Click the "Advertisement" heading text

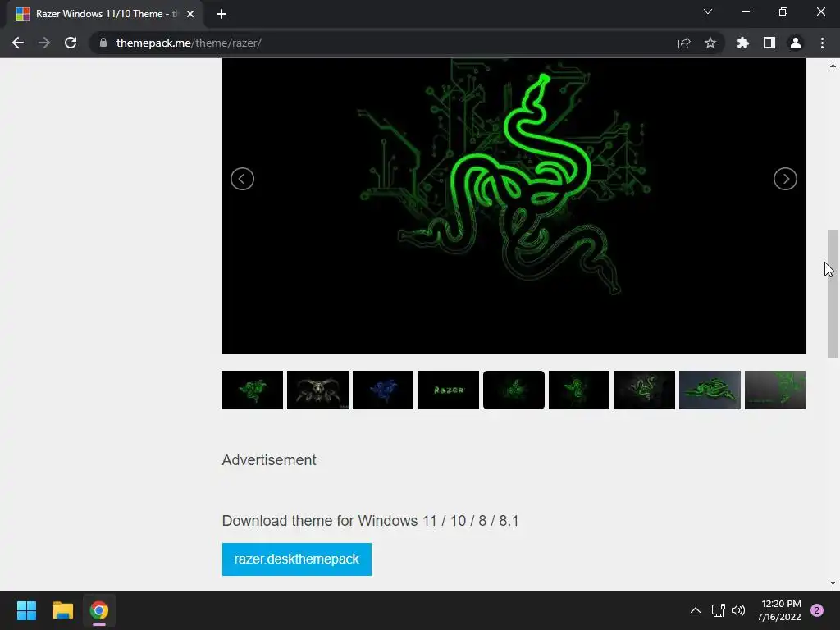[269, 460]
